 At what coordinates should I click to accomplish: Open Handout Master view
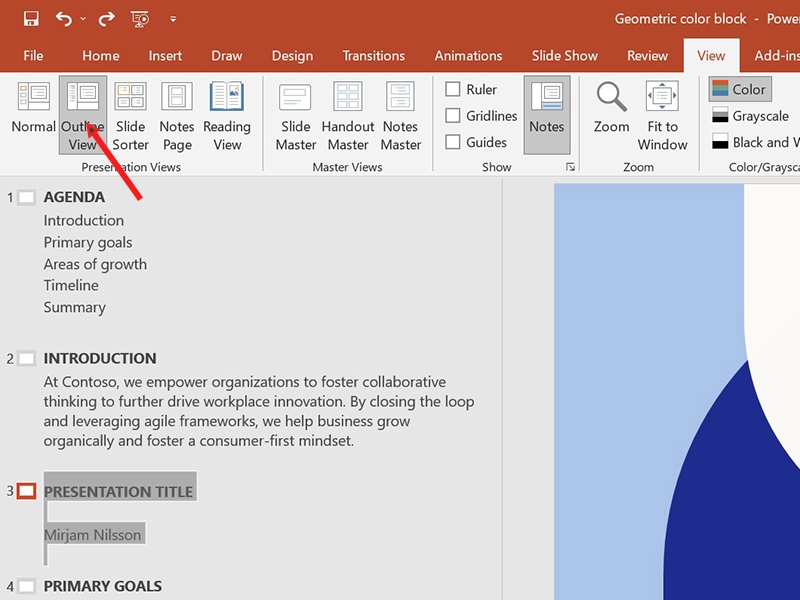pos(347,116)
